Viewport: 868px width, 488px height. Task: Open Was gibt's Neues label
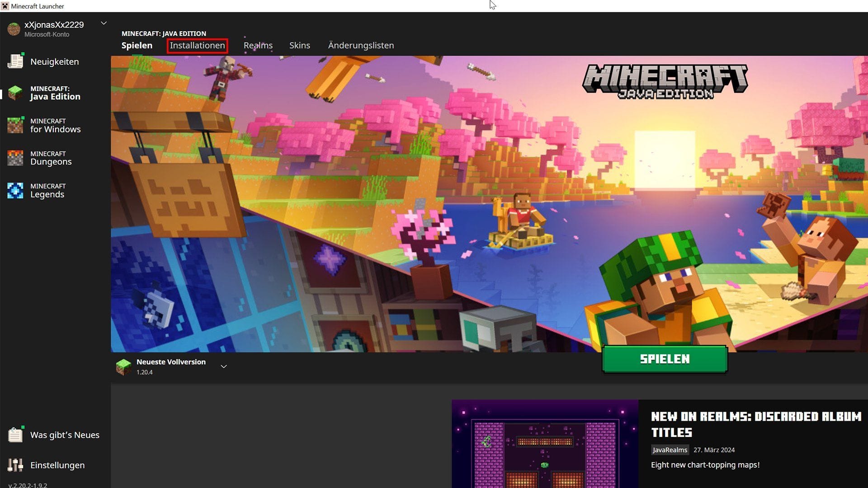pyautogui.click(x=65, y=435)
